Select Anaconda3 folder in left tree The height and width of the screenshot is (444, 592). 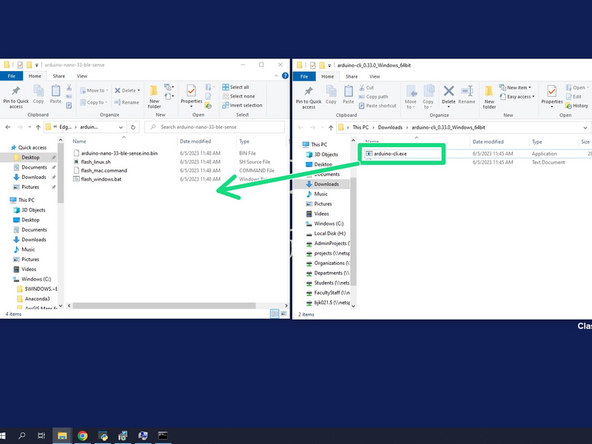(x=33, y=299)
